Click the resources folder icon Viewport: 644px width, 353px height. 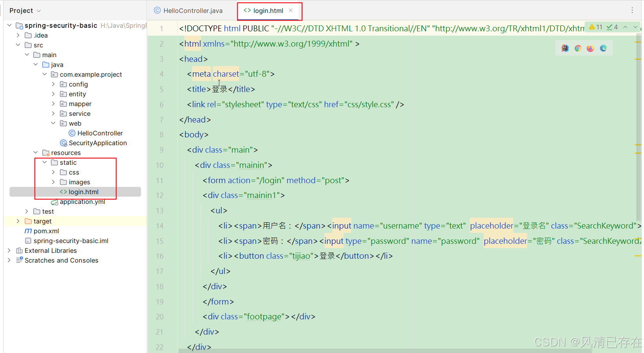46,153
